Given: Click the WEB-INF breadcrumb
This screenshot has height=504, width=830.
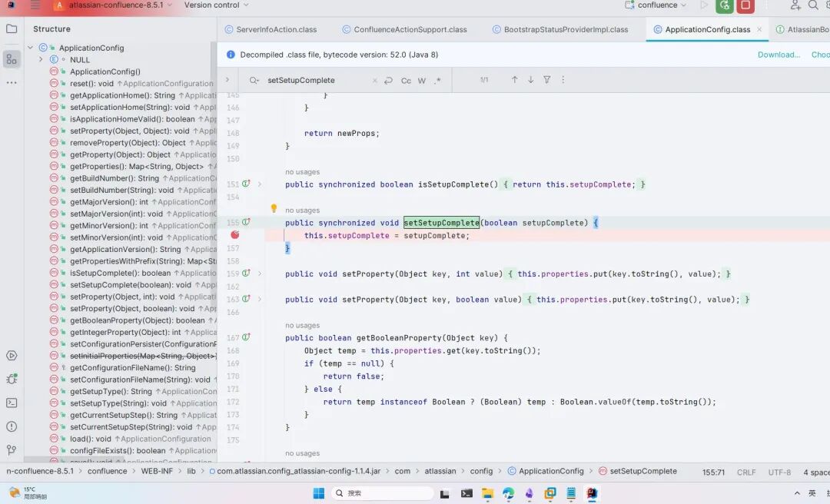Looking at the screenshot, I should click(157, 471).
